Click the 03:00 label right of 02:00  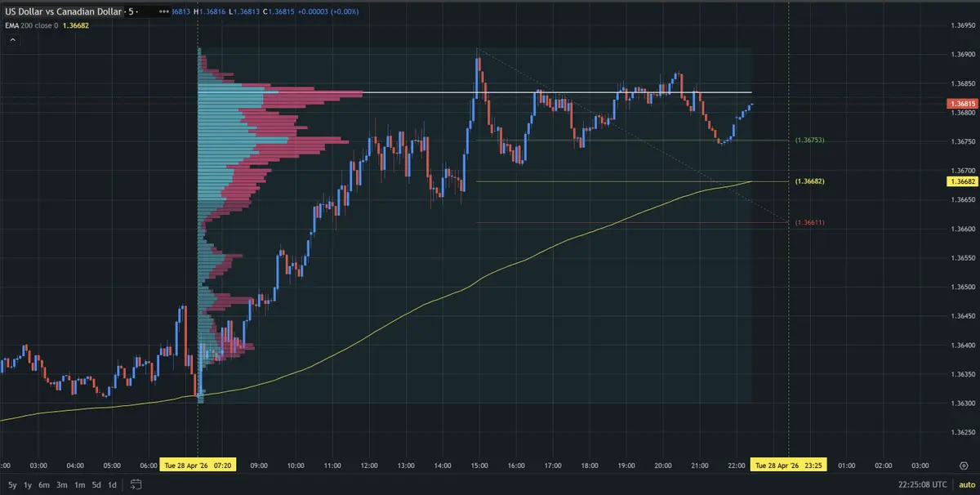(x=920, y=465)
